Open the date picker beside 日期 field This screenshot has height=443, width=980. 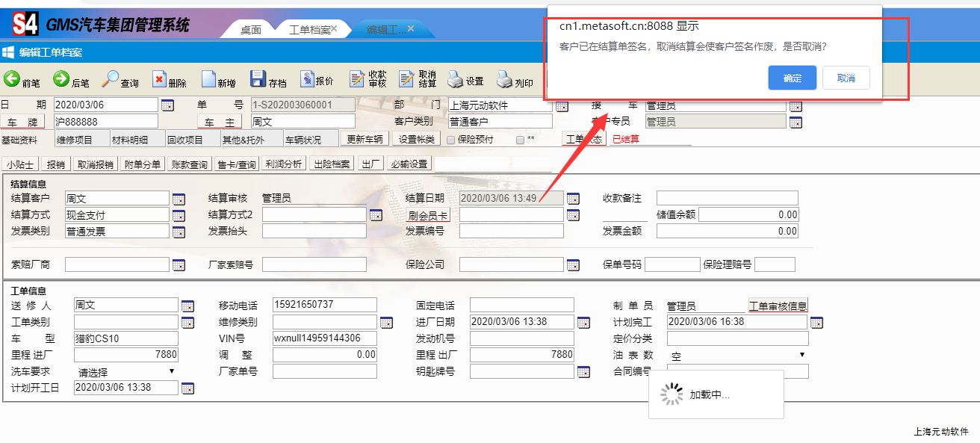pyautogui.click(x=167, y=105)
